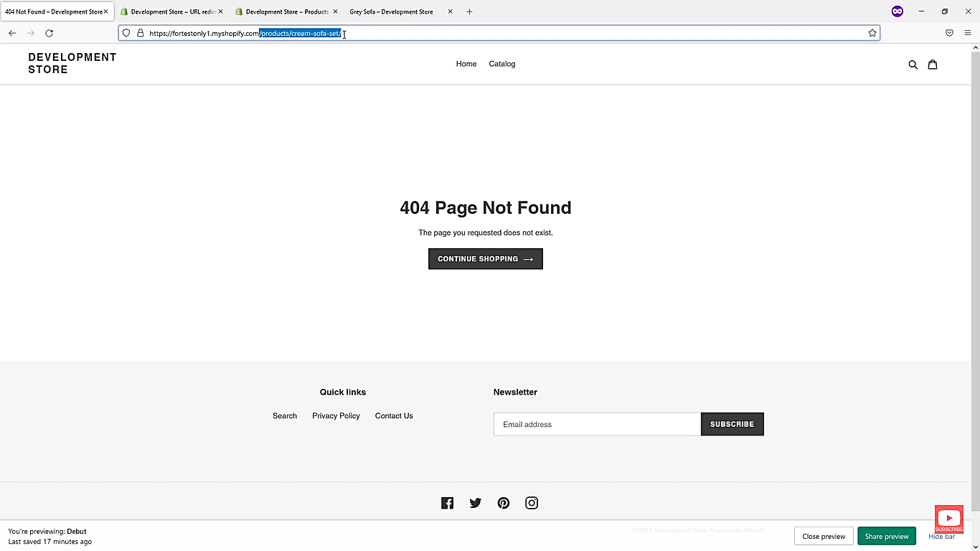Screen dimensions: 980x551
Task: Click the padlock site security icon
Action: [141, 33]
